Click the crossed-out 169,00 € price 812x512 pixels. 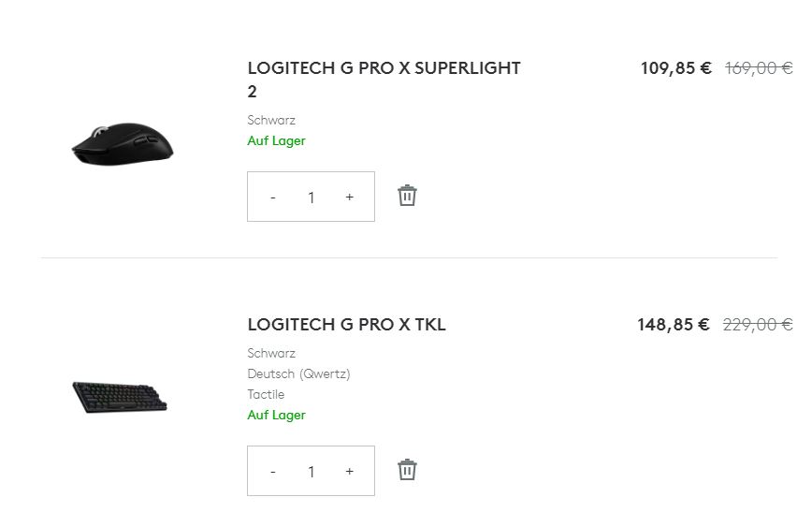pos(758,68)
